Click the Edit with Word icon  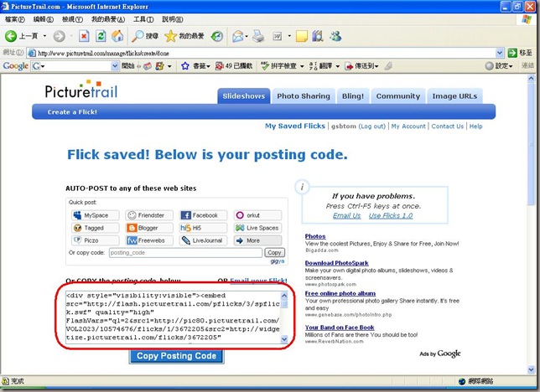[278, 36]
